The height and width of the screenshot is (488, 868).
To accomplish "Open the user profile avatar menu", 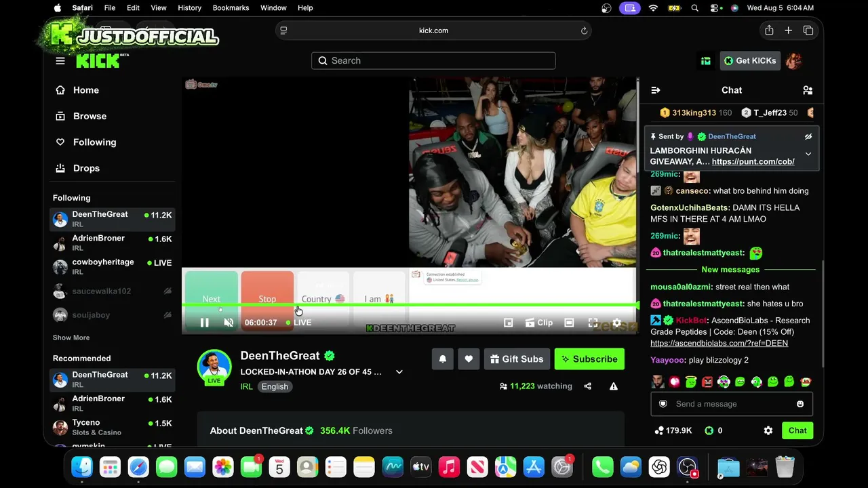I will [x=794, y=61].
